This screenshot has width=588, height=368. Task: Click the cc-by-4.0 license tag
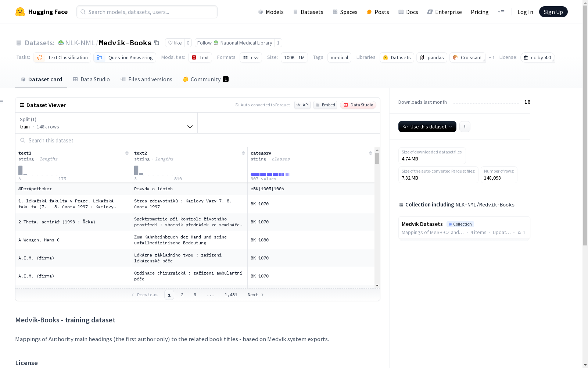[x=538, y=57]
